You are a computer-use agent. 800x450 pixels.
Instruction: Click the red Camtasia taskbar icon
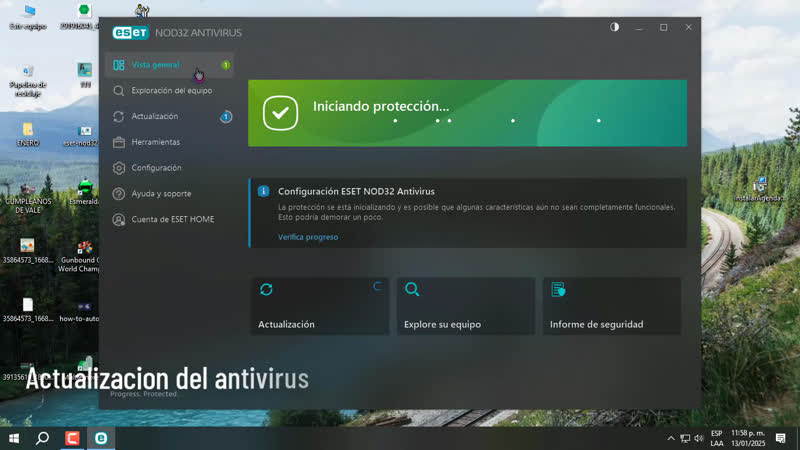(x=72, y=438)
